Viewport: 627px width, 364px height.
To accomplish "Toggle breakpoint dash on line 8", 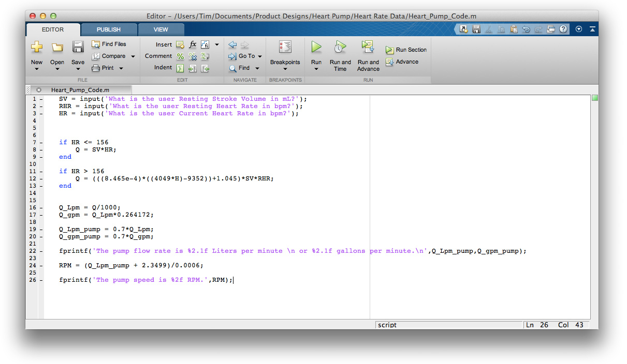I will click(41, 149).
